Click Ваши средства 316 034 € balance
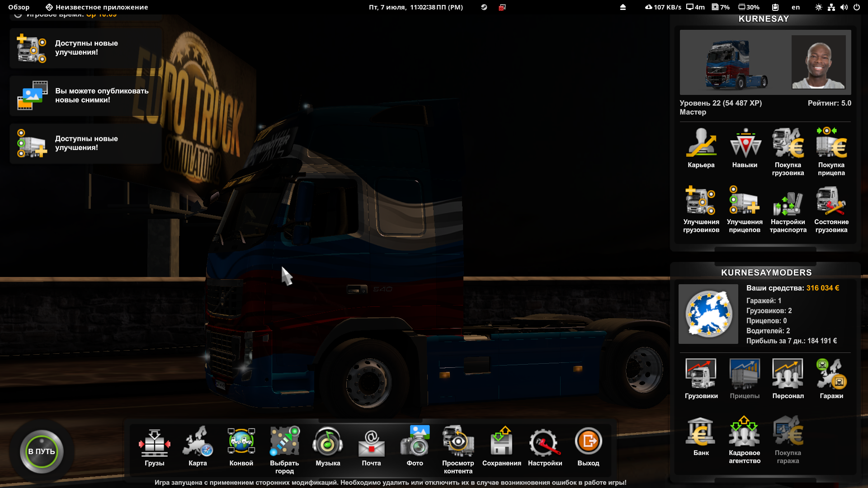The width and height of the screenshot is (868, 488). [793, 288]
